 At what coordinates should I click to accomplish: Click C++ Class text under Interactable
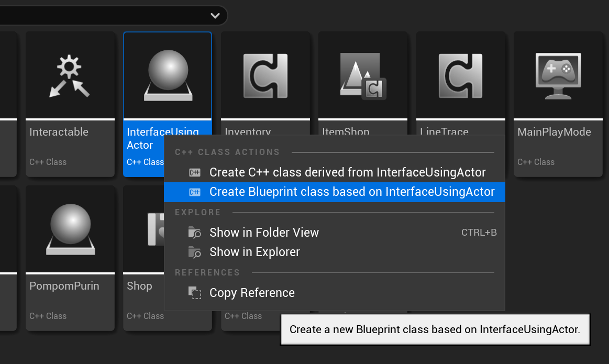(48, 162)
